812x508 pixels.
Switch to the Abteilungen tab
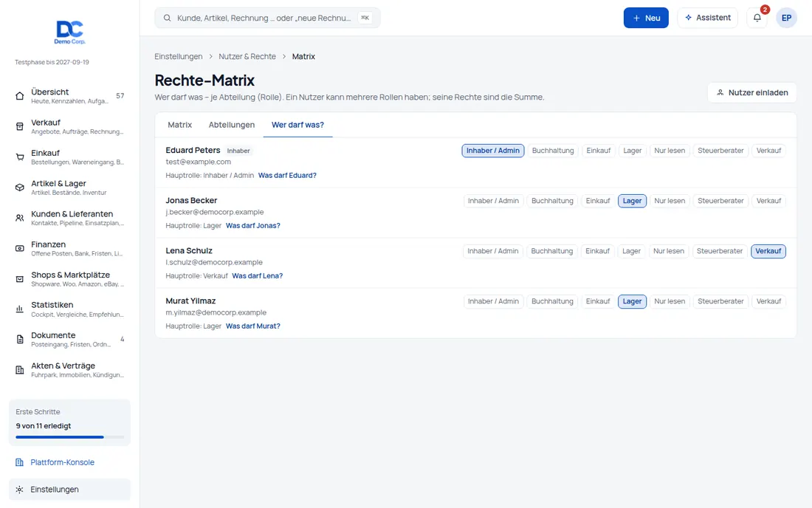[232, 125]
